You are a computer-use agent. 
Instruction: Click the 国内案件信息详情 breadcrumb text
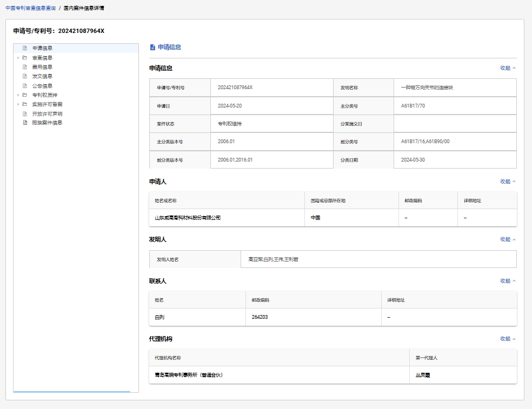[84, 8]
